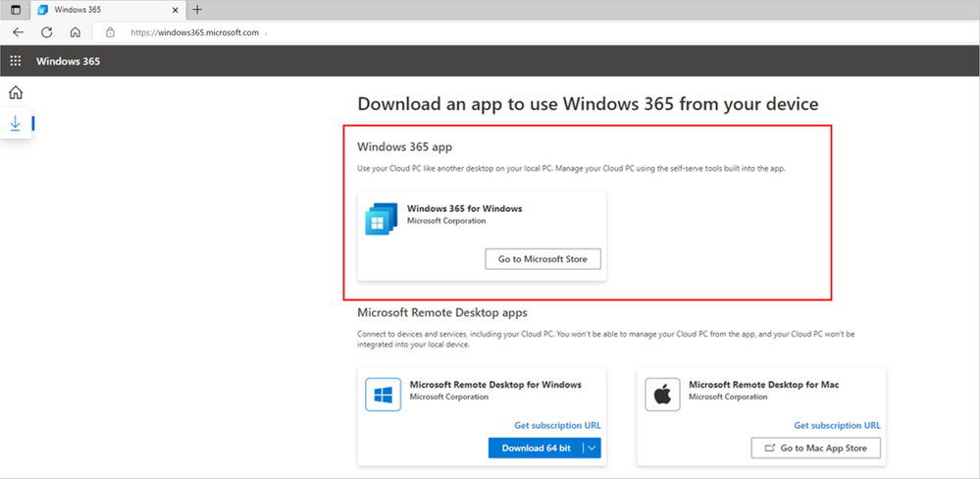Viewport: 980px width, 479px height.
Task: Get subscription URL for Mac Remote Desktop
Action: (x=838, y=425)
